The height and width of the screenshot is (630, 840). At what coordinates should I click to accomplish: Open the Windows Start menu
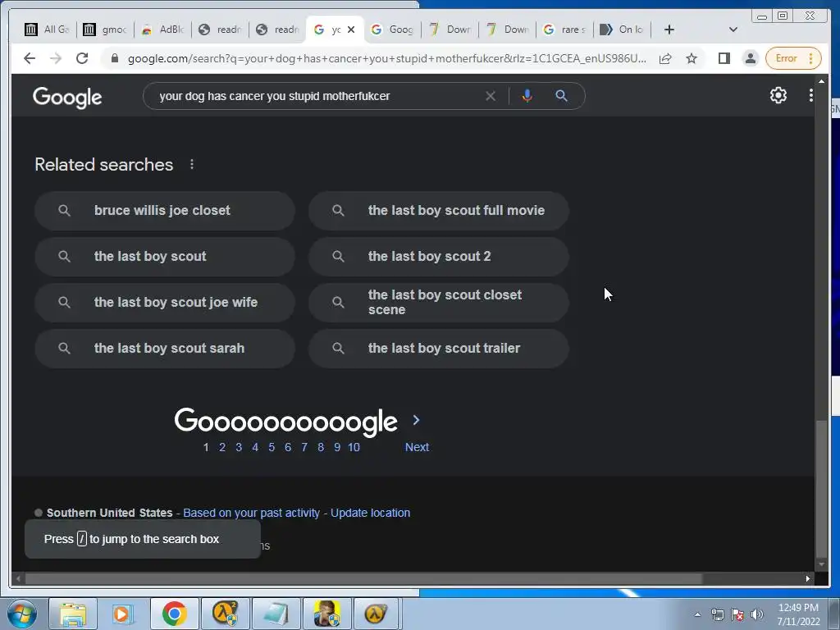pos(22,614)
